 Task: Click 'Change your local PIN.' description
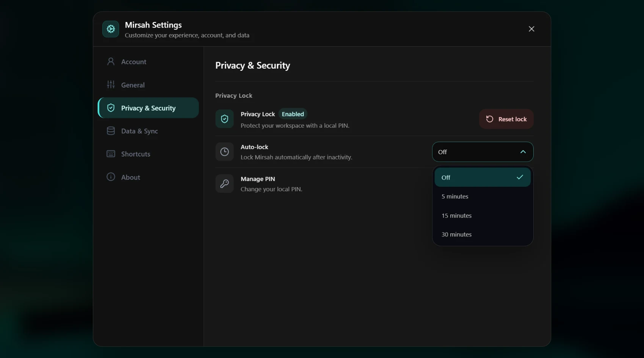tap(271, 189)
